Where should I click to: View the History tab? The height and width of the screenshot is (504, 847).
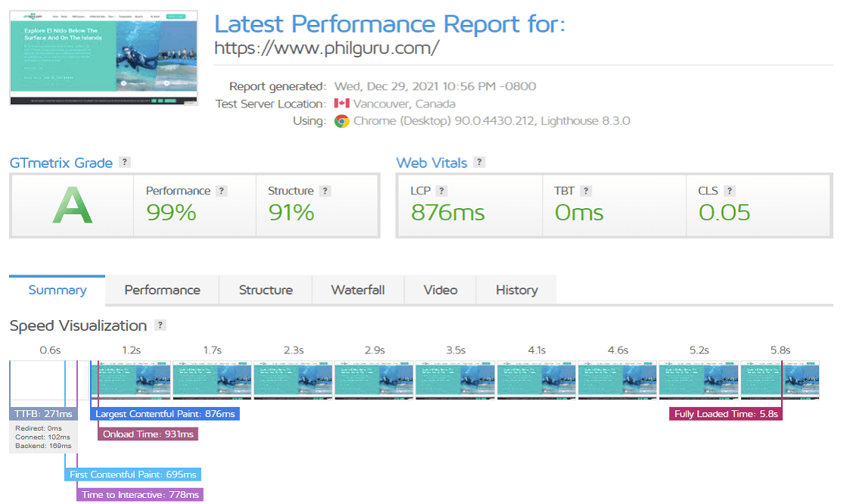[x=517, y=290]
